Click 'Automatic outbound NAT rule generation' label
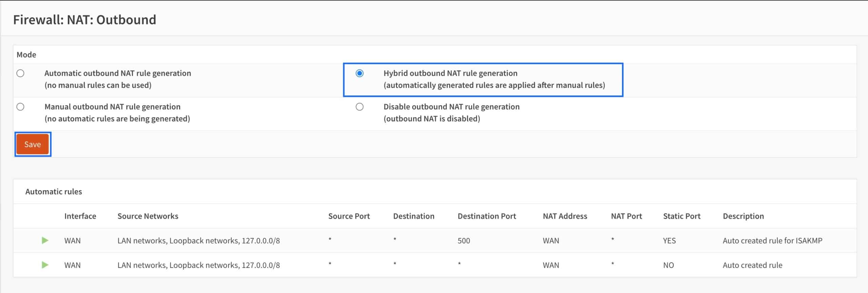Image resolution: width=868 pixels, height=293 pixels. coord(118,73)
